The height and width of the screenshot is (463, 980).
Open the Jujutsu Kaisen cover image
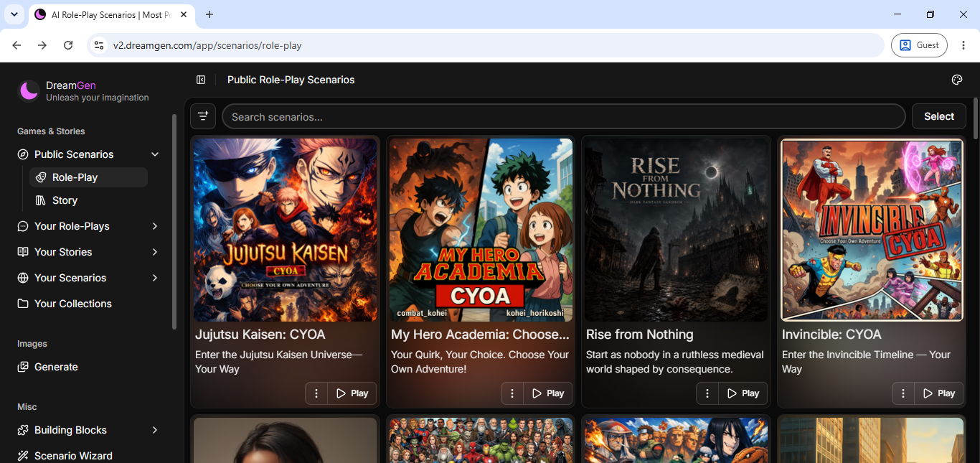click(285, 230)
